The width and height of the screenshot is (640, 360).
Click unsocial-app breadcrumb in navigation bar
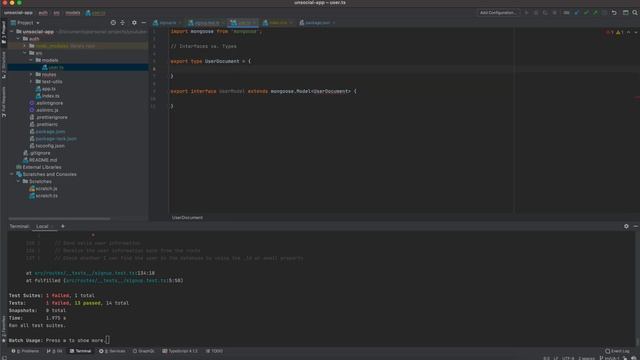(x=18, y=13)
